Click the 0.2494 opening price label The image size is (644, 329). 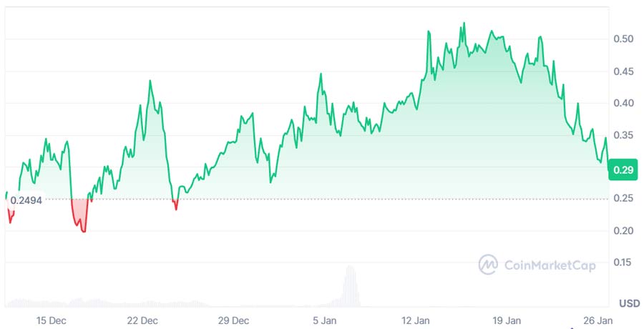coord(26,200)
